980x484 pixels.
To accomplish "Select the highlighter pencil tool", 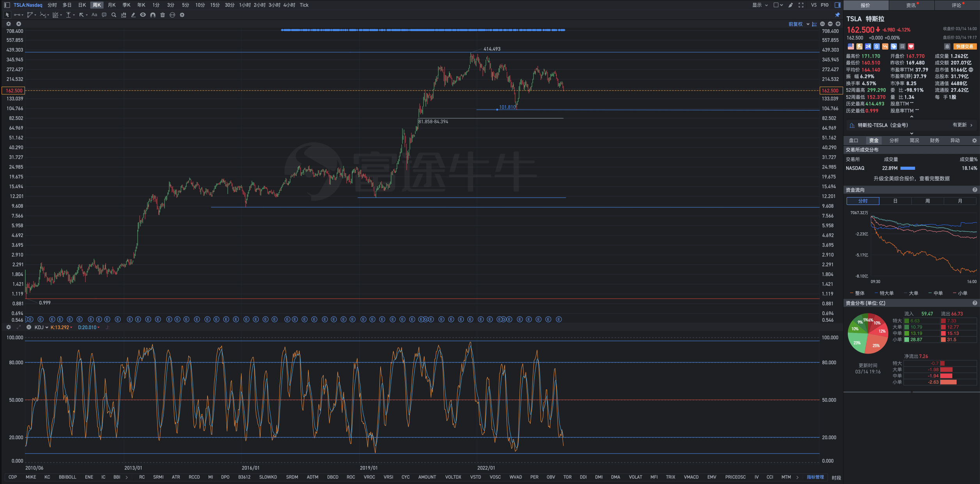I will pyautogui.click(x=133, y=15).
